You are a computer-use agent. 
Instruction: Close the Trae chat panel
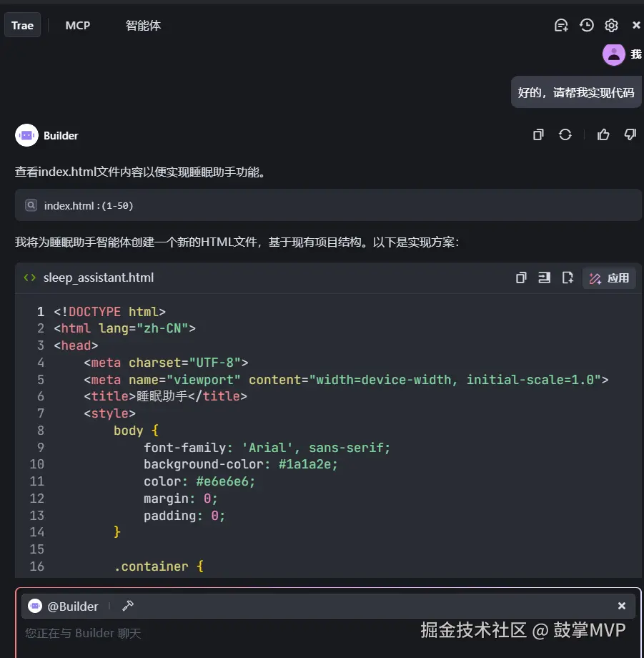tap(635, 25)
